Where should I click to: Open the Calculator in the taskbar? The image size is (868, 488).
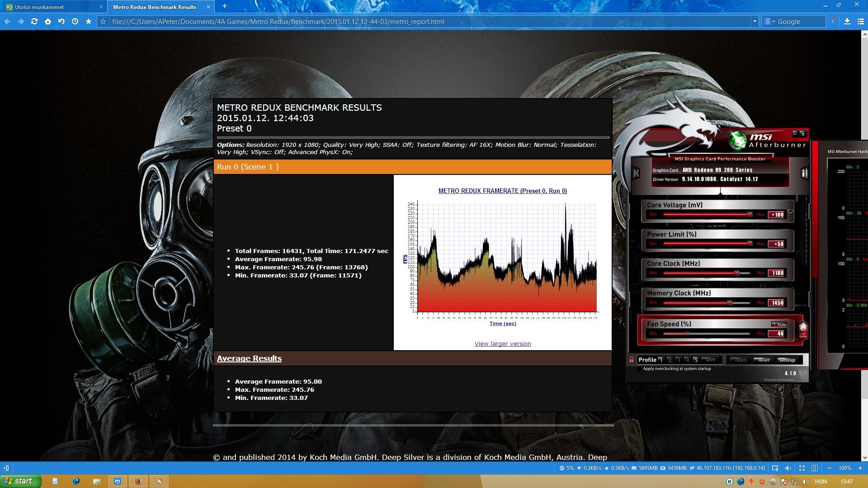(55, 481)
